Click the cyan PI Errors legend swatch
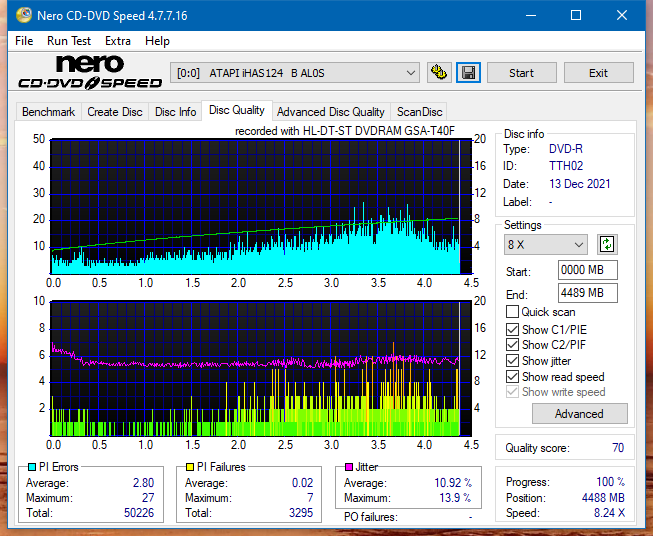The width and height of the screenshot is (653, 536). tap(32, 467)
